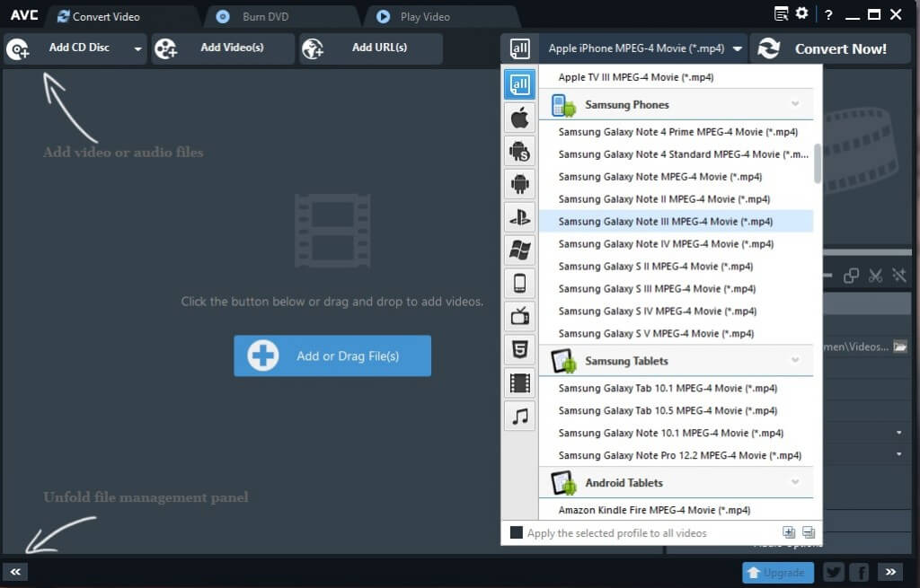Open the Twitter share icon
The height and width of the screenshot is (588, 920).
[833, 572]
